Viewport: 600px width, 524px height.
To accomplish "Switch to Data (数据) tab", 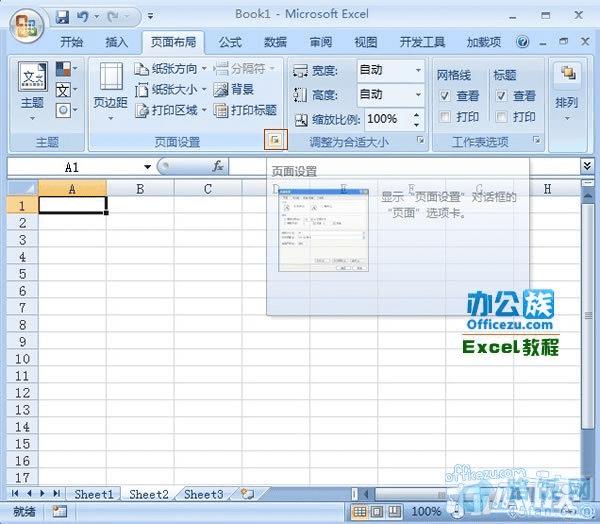I will [x=275, y=42].
